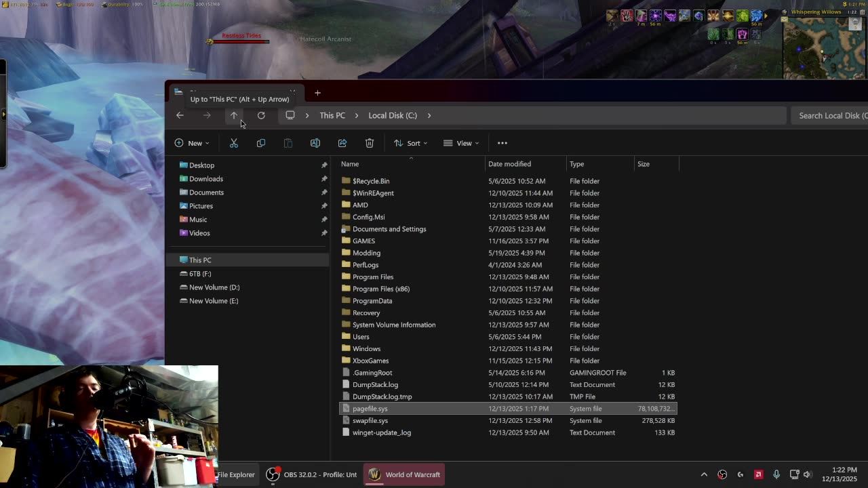Click the Search Local Disk field
This screenshot has width=868, height=488.
[x=829, y=115]
